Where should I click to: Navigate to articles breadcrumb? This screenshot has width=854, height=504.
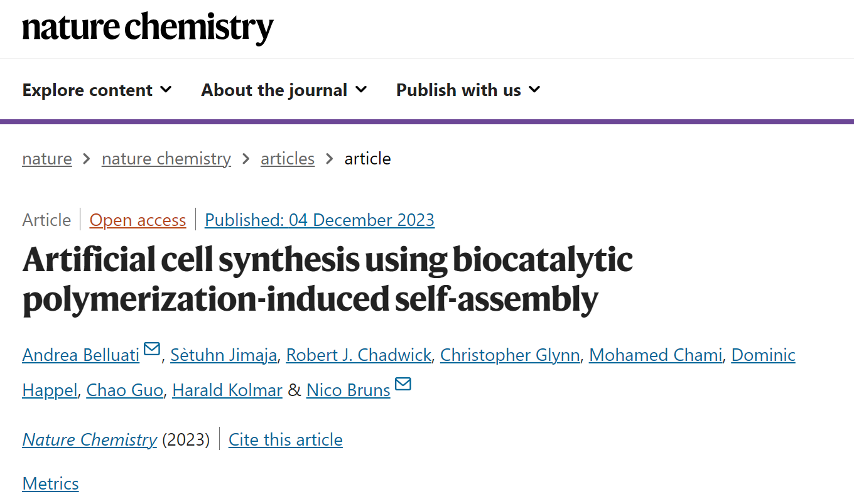pyautogui.click(x=288, y=159)
